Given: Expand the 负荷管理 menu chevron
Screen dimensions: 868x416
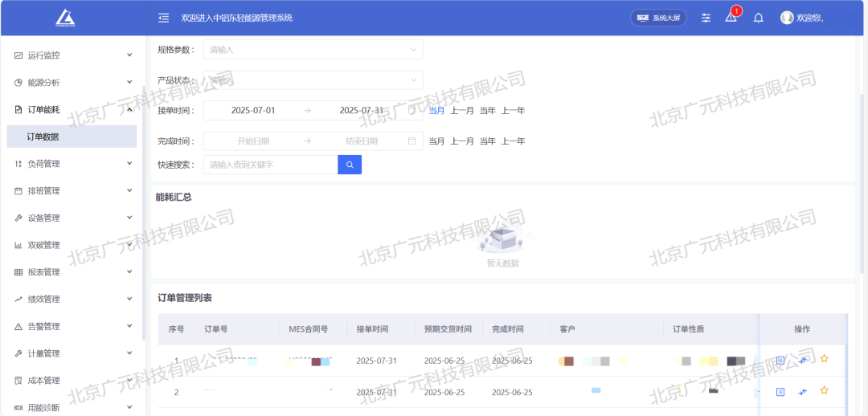Looking at the screenshot, I should pyautogui.click(x=129, y=163).
